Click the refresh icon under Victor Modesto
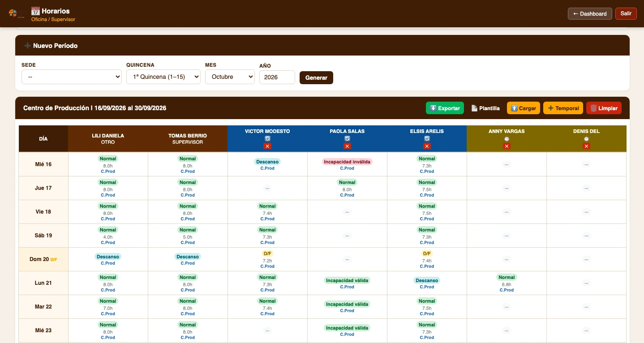Screen dimensions: 644x343 (x=267, y=139)
